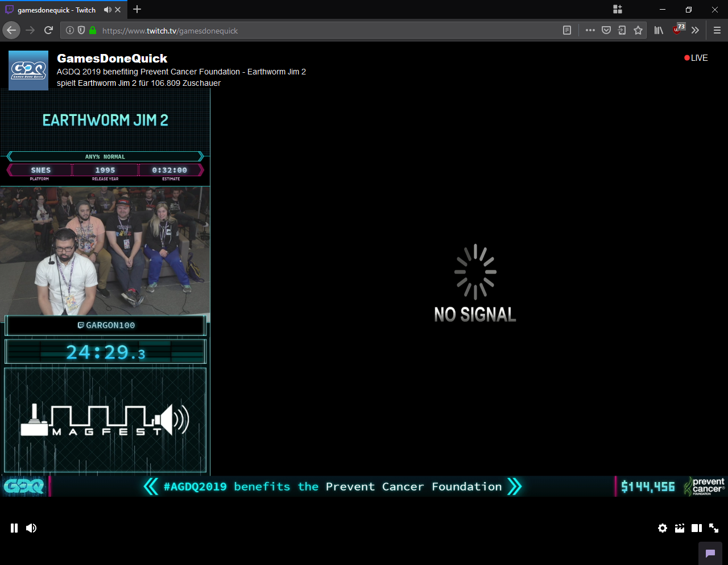
Task: Open the GamesDoneQuick channel name link
Action: [x=112, y=59]
